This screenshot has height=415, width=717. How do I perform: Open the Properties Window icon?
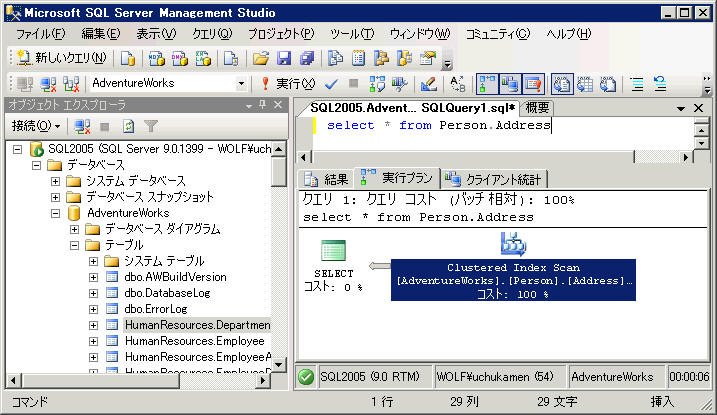[428, 58]
